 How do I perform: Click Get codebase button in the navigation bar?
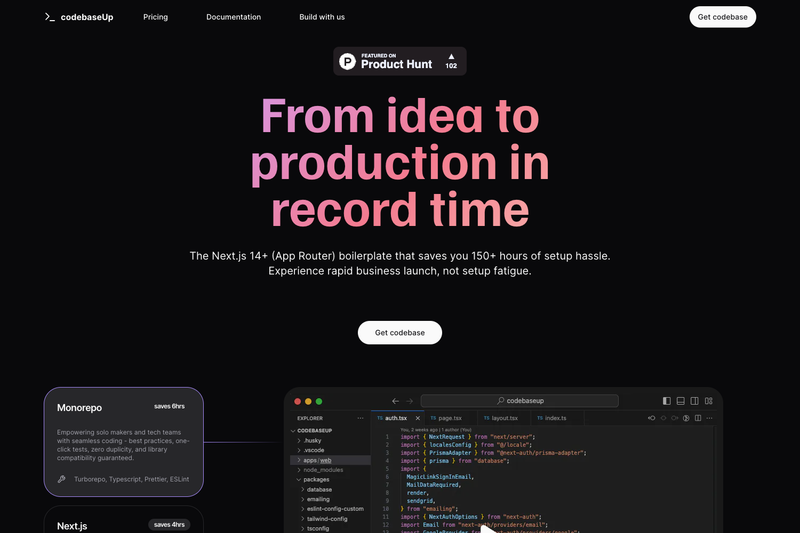click(x=722, y=17)
